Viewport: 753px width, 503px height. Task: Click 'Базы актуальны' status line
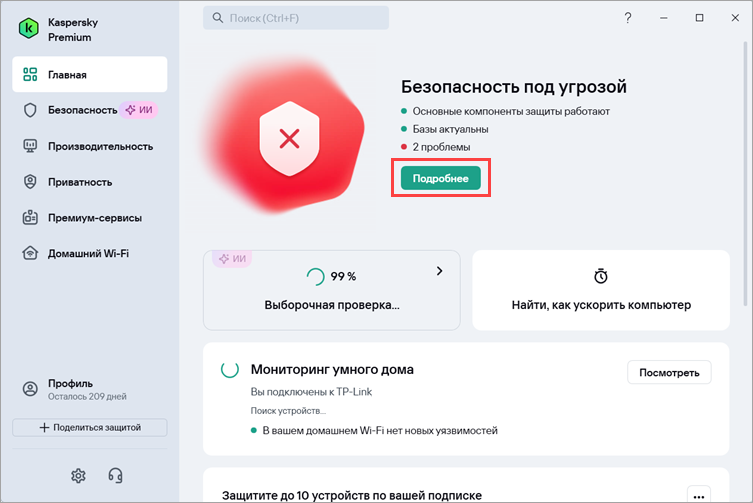tap(445, 129)
